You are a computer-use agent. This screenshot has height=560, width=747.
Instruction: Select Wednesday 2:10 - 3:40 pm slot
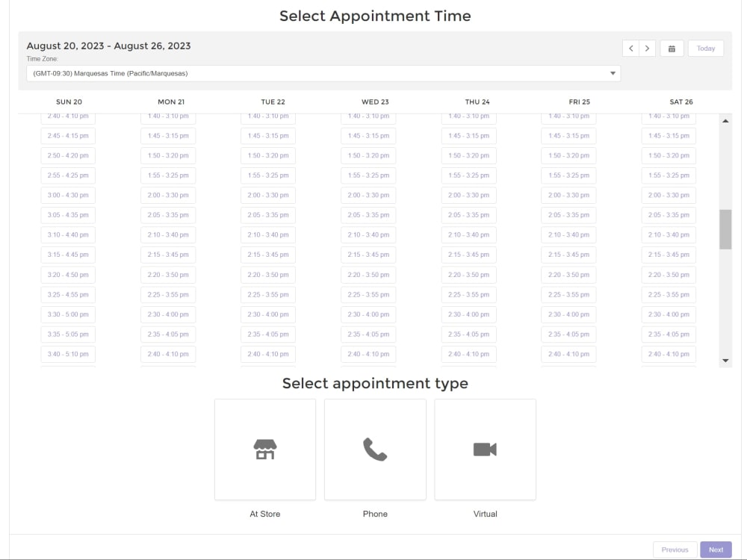coord(368,234)
